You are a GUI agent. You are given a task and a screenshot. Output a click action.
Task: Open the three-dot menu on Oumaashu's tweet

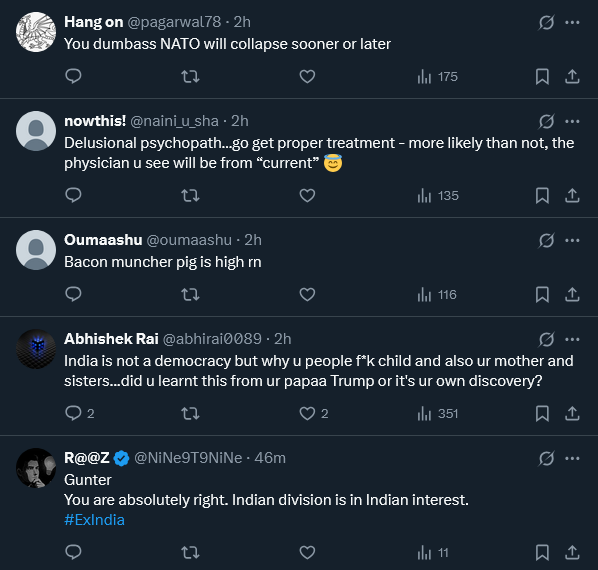[572, 241]
